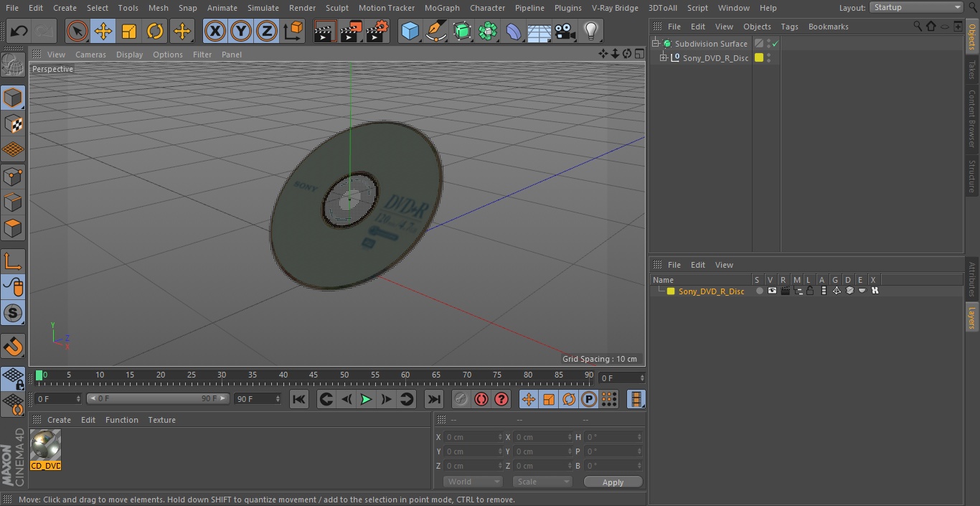Image resolution: width=980 pixels, height=506 pixels.
Task: Click the preview range slider bar
Action: (x=158, y=398)
